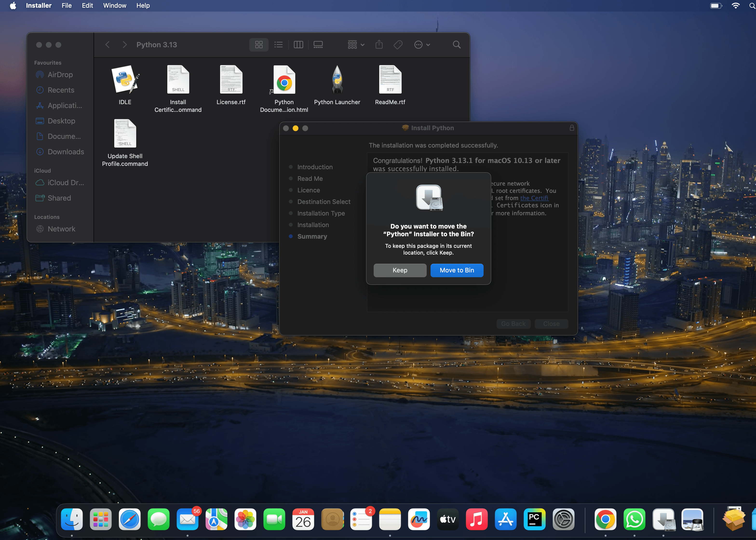This screenshot has width=756, height=540.
Task: Open Reminders from the Dock
Action: click(x=361, y=519)
